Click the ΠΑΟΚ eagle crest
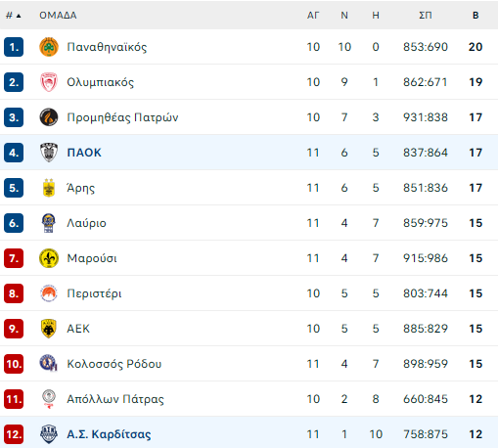Screen dimensions: 498x448 (x=49, y=153)
